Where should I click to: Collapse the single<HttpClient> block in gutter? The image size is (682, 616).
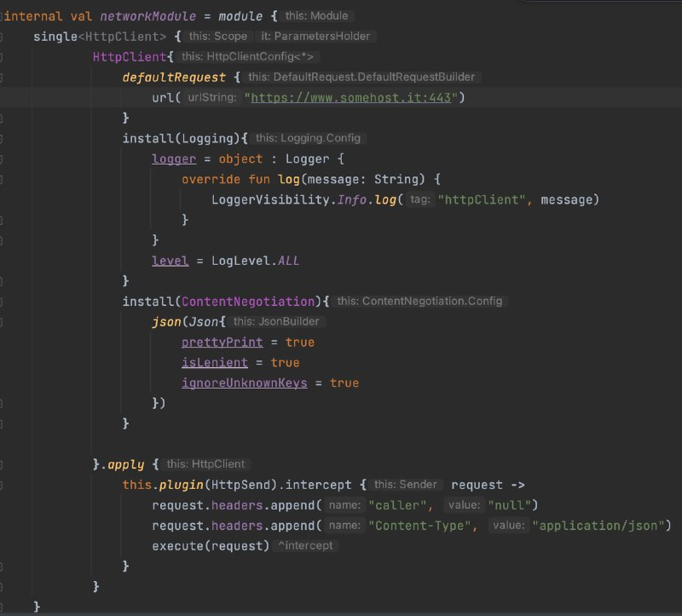pyautogui.click(x=3, y=36)
